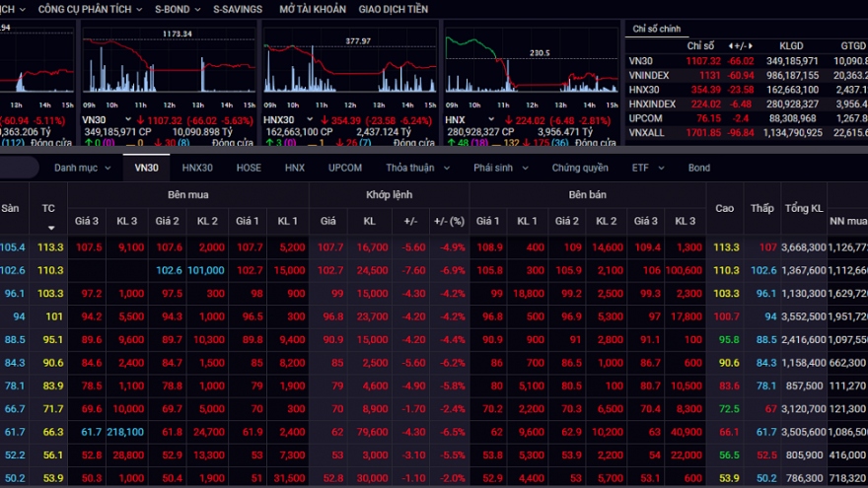Select the HOSE tab

coord(249,168)
